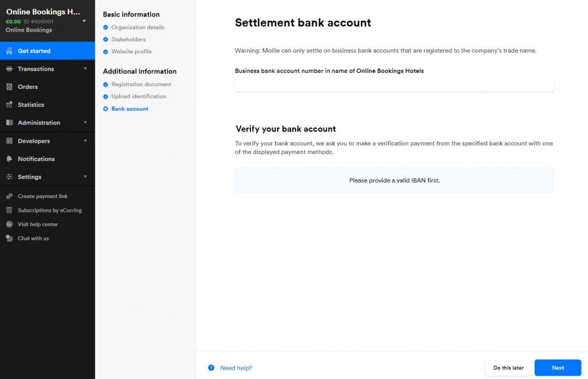Viewport: 588px width, 379px height.
Task: Click the Visit help center question icon
Action: (x=9, y=224)
